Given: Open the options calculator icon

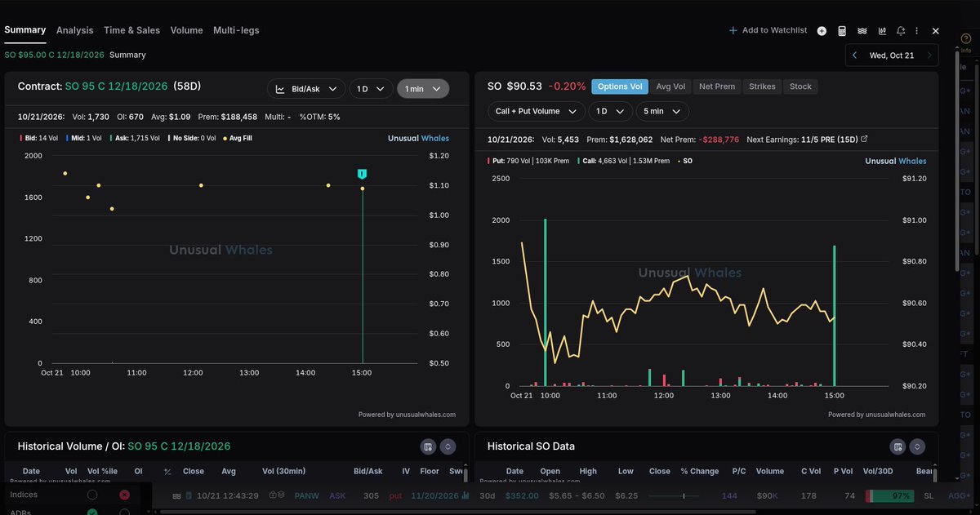Looking at the screenshot, I should point(842,31).
